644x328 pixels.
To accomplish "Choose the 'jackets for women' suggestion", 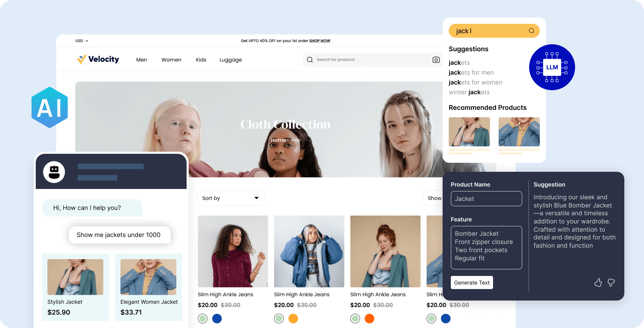I will click(x=475, y=82).
